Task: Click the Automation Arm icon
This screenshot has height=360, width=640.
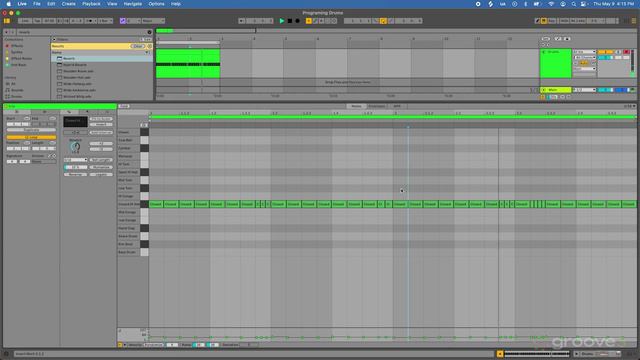Action: pos(315,21)
